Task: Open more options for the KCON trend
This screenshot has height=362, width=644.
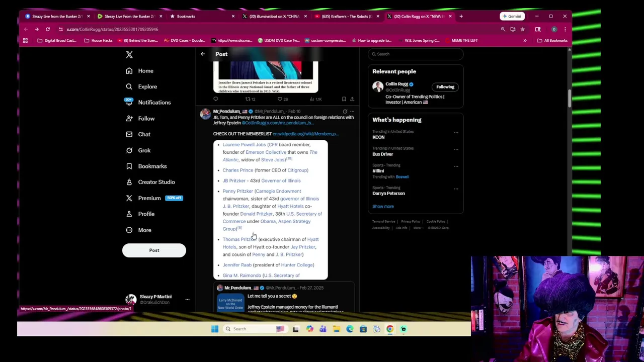Action: click(456, 132)
